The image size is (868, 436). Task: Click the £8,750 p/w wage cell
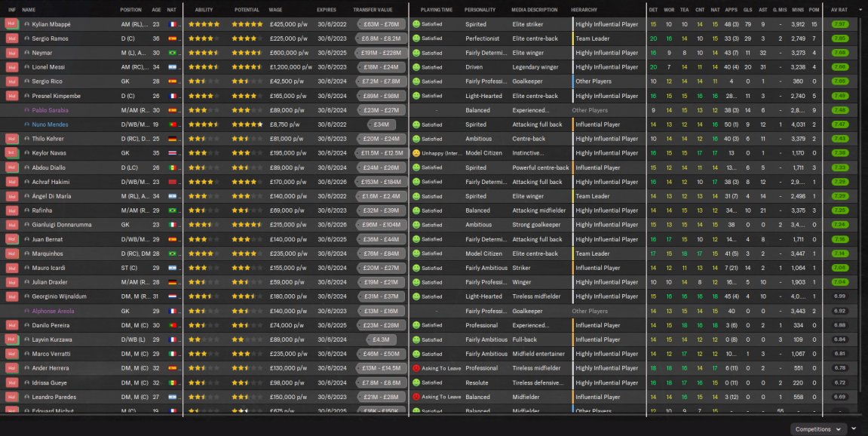pos(284,124)
